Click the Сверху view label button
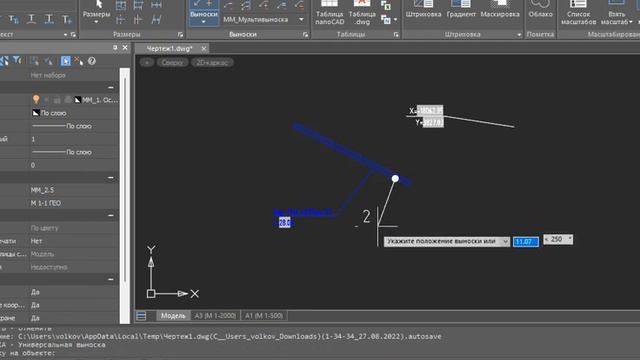 click(172, 62)
